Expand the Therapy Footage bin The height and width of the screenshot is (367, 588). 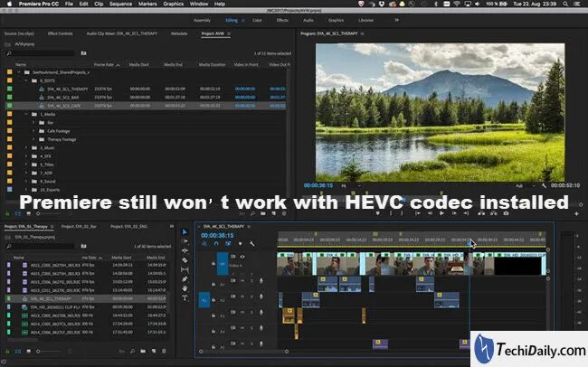click(33, 139)
